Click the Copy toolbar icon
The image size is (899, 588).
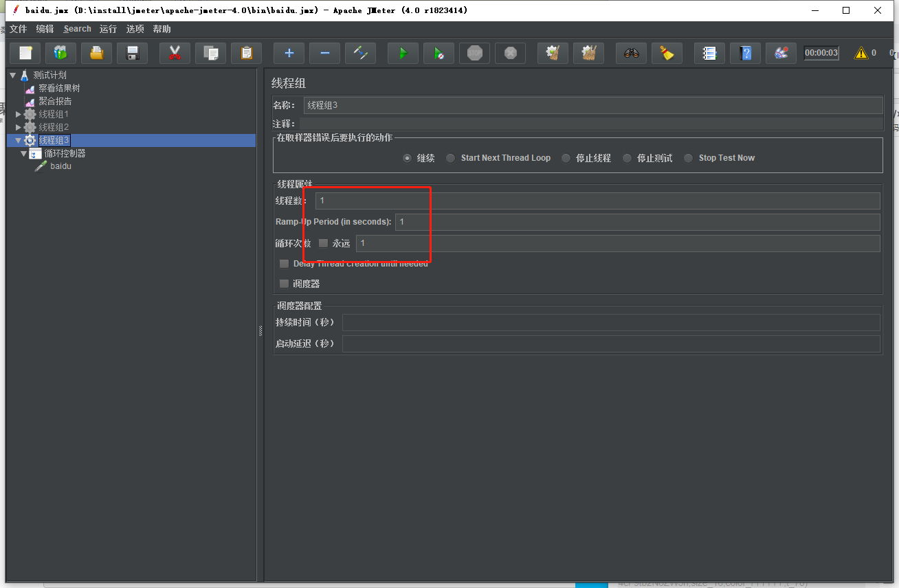(211, 53)
